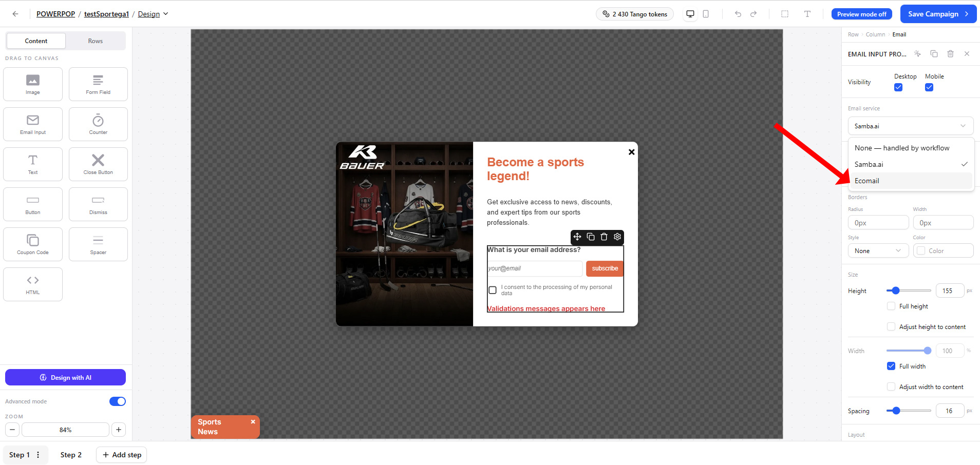980x465 pixels.
Task: Close the Email Input properties panel
Action: pyautogui.click(x=967, y=54)
